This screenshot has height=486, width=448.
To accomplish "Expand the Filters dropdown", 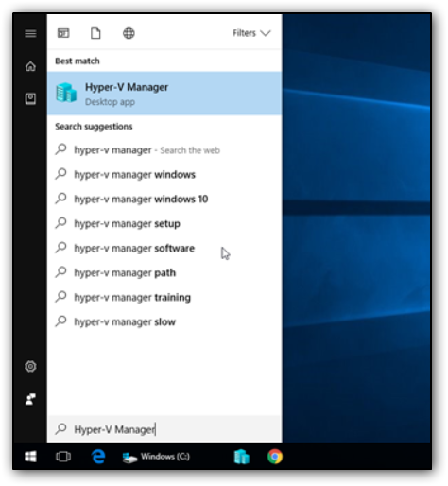I will click(x=251, y=33).
